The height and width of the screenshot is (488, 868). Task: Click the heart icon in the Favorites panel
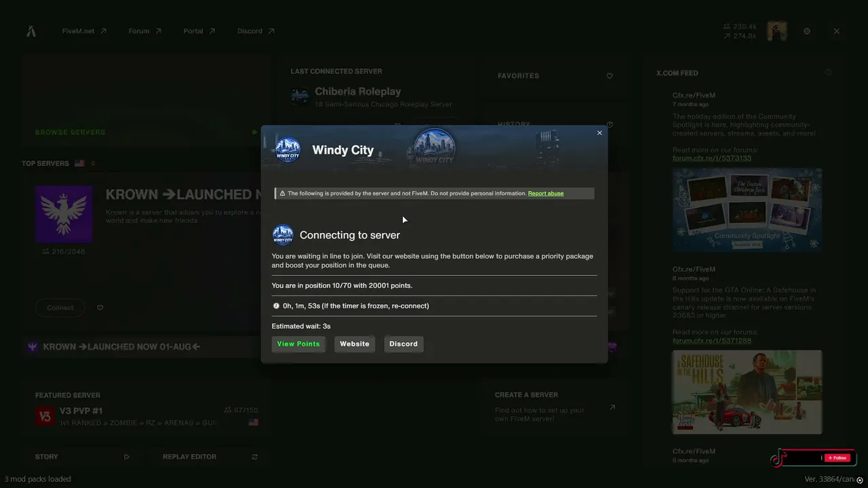[x=610, y=76]
